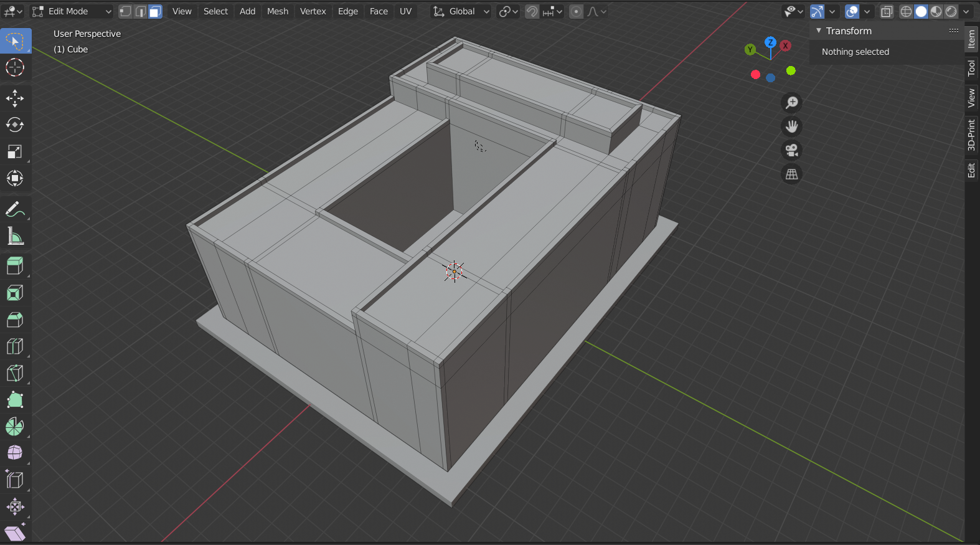
Task: Choose the Scale tool
Action: (x=15, y=151)
